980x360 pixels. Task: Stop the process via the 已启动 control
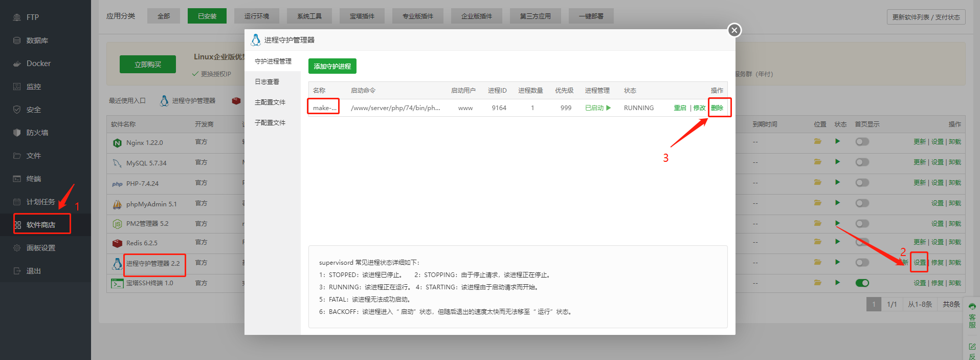[x=598, y=108]
